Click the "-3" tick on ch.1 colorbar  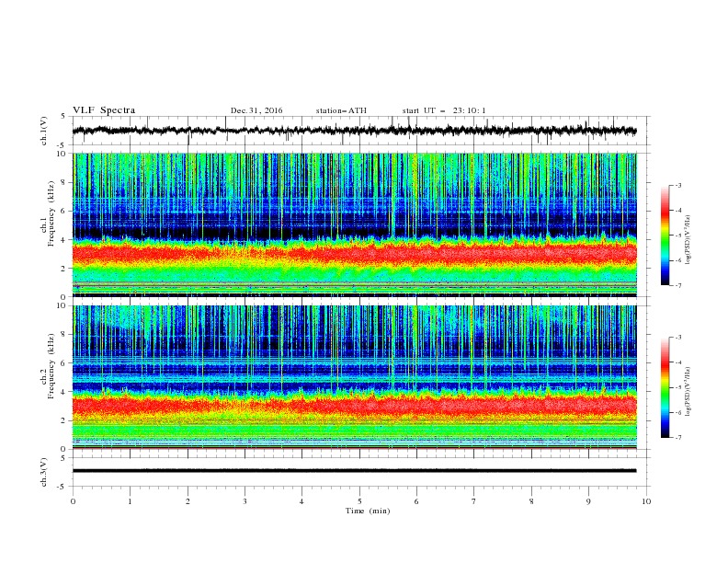click(x=678, y=185)
